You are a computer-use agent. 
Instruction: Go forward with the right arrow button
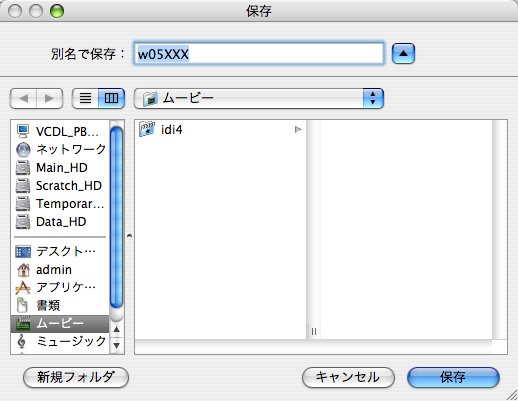[49, 98]
